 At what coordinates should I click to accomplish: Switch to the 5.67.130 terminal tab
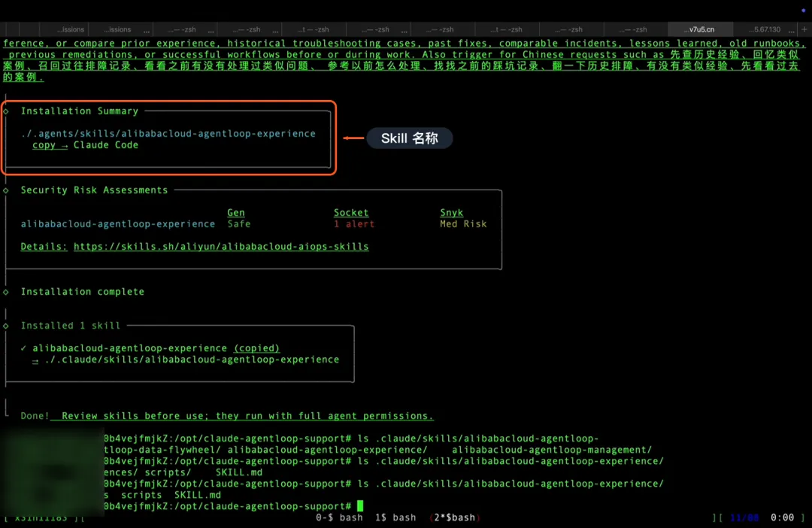tap(766, 29)
